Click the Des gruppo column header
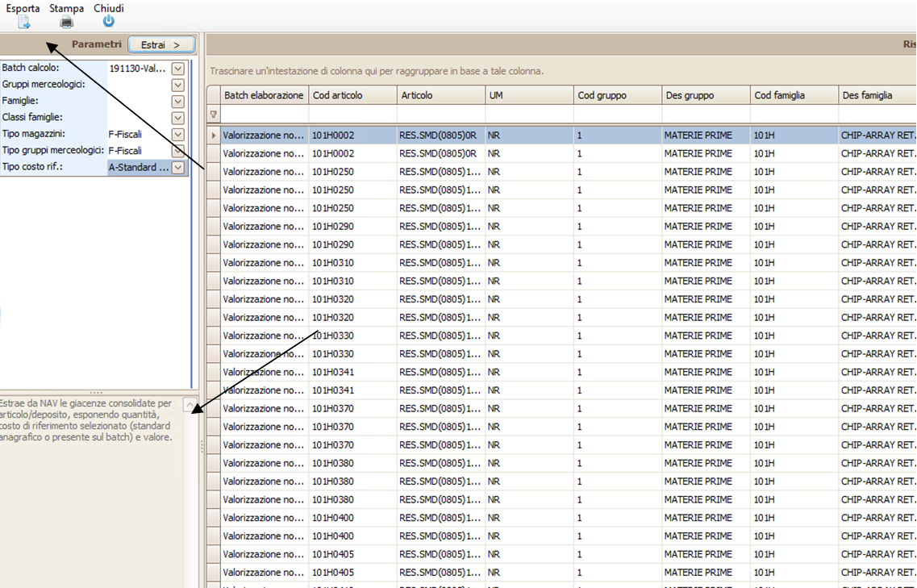This screenshot has width=917, height=588. tap(706, 95)
